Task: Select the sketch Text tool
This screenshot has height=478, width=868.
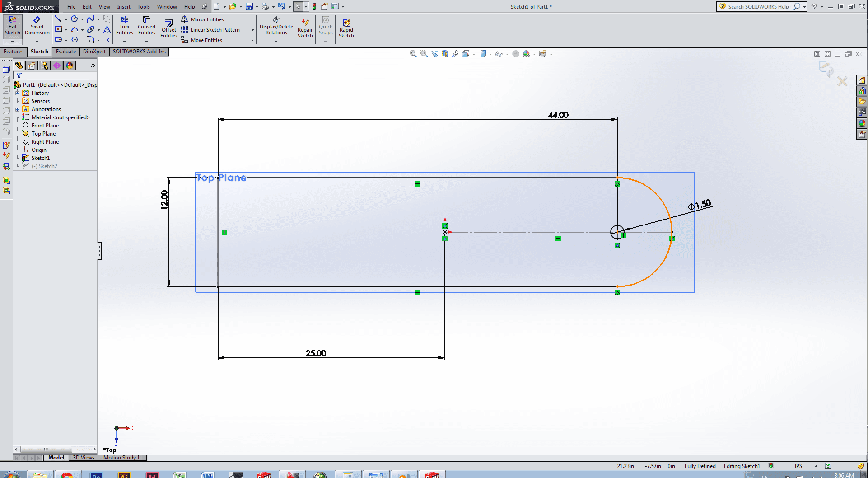Action: 107,29
